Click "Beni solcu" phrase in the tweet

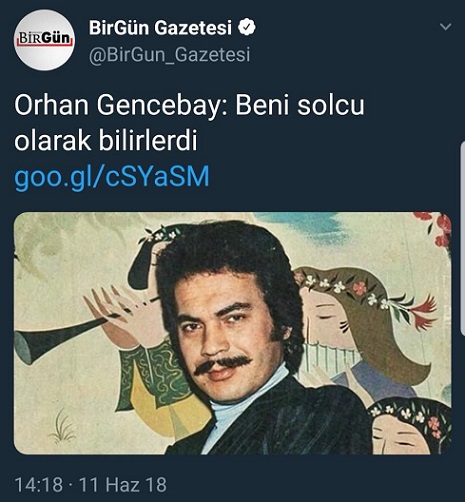[x=300, y=106]
